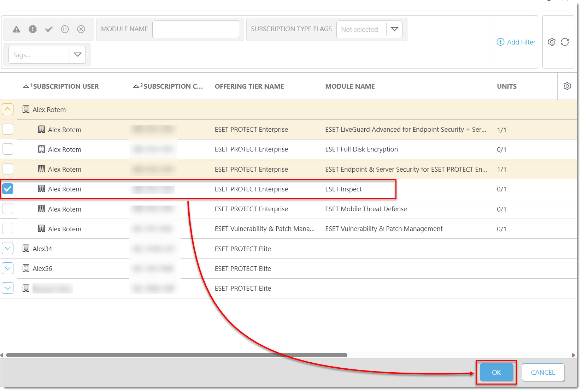The image size is (582, 392).
Task: Click building icon in ESET Inspect row
Action: (41, 189)
